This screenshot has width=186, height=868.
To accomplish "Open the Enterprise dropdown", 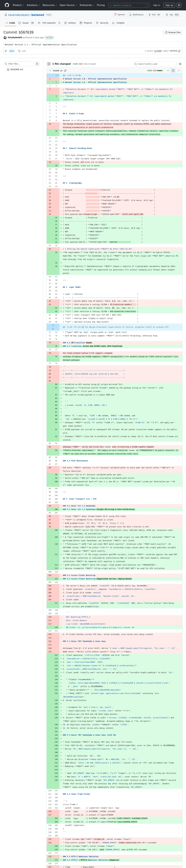I will [87, 5].
